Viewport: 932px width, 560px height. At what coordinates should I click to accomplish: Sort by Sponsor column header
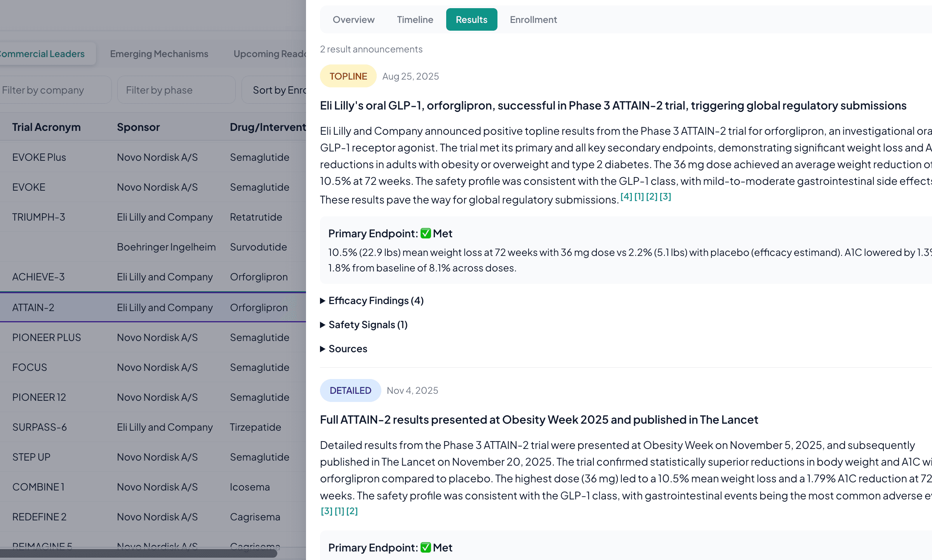click(x=138, y=127)
